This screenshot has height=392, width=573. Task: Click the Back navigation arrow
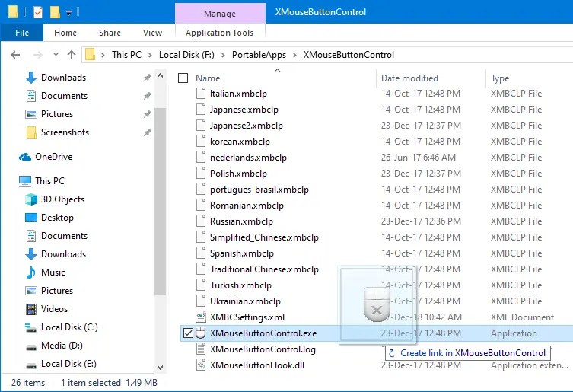(16, 55)
